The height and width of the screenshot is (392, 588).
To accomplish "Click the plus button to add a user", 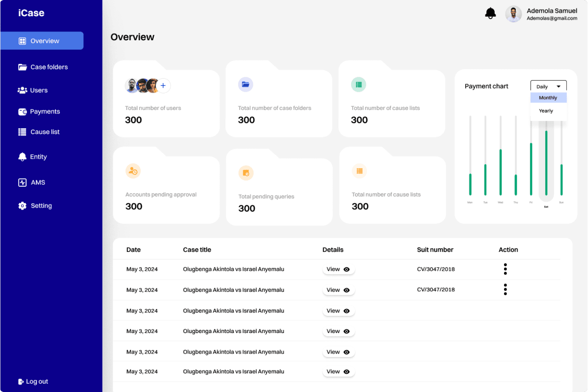I will [x=163, y=85].
